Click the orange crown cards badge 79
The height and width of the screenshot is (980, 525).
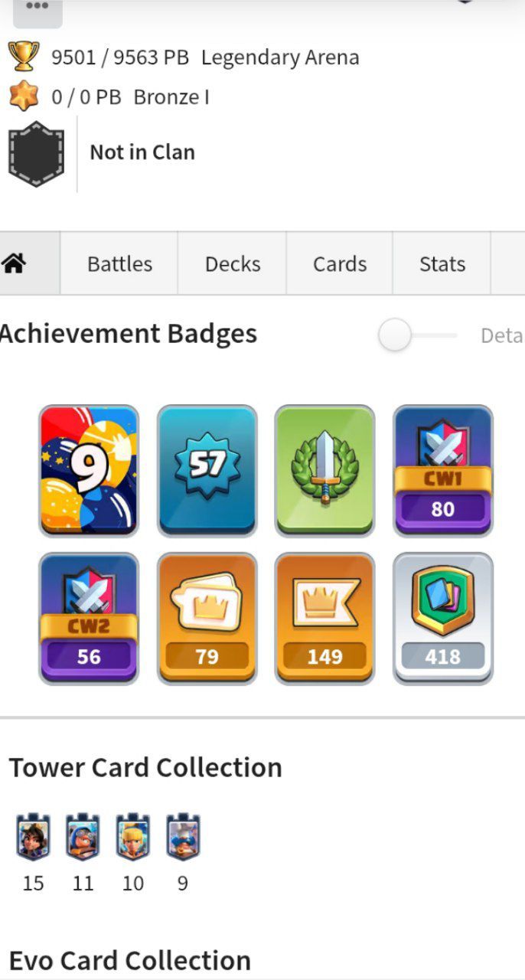point(207,618)
